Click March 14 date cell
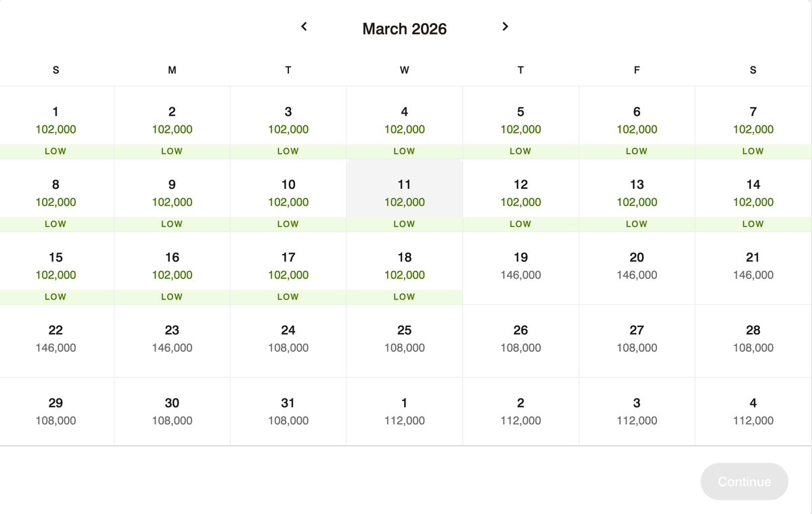812x514 pixels. pos(752,194)
